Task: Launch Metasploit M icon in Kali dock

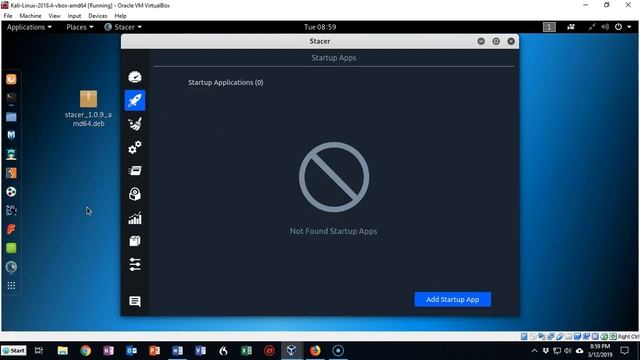Action: point(11,135)
